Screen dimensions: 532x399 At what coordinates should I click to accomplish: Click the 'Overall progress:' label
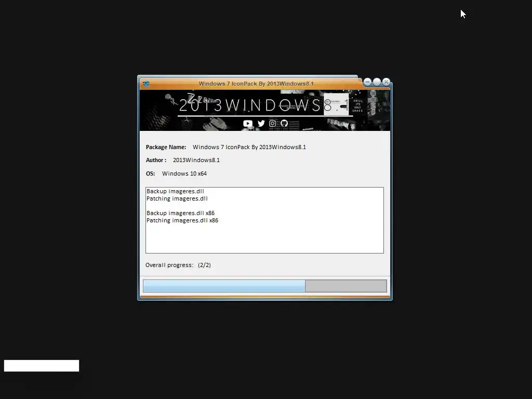(x=169, y=265)
